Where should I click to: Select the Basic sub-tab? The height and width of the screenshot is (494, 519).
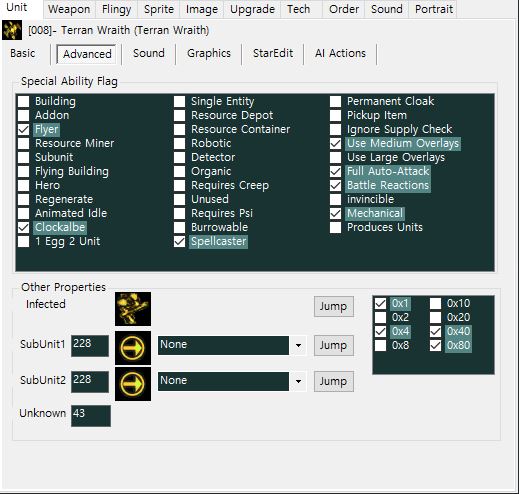pos(23,53)
